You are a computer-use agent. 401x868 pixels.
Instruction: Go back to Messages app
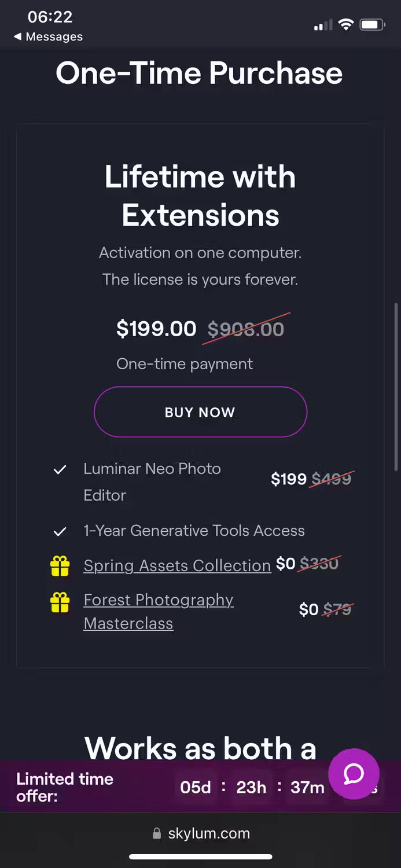48,36
